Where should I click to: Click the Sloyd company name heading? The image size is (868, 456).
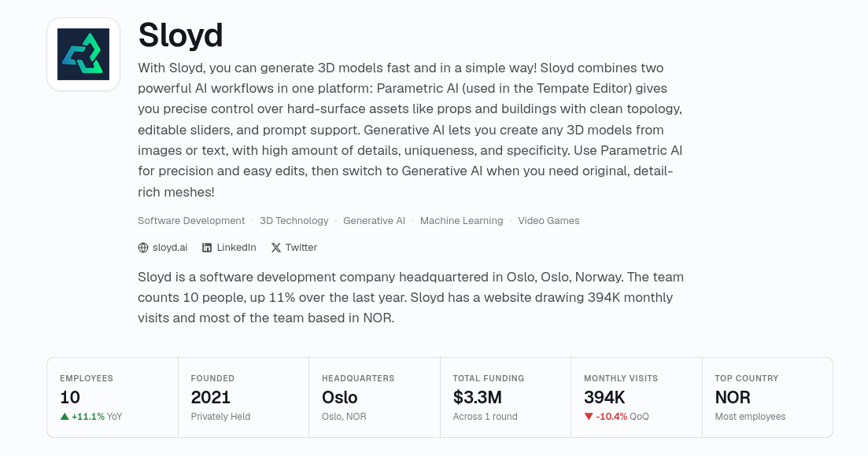tap(180, 35)
